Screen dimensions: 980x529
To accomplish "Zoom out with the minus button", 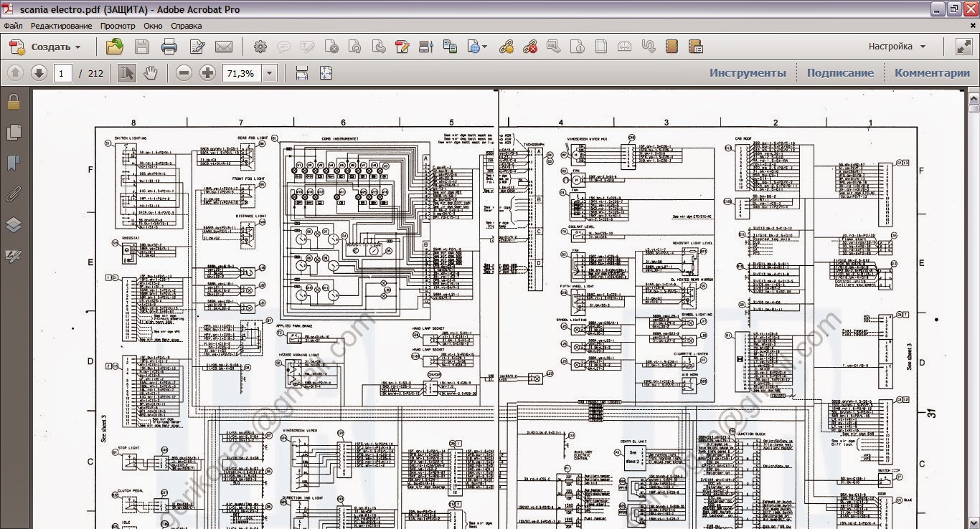I will (x=184, y=72).
